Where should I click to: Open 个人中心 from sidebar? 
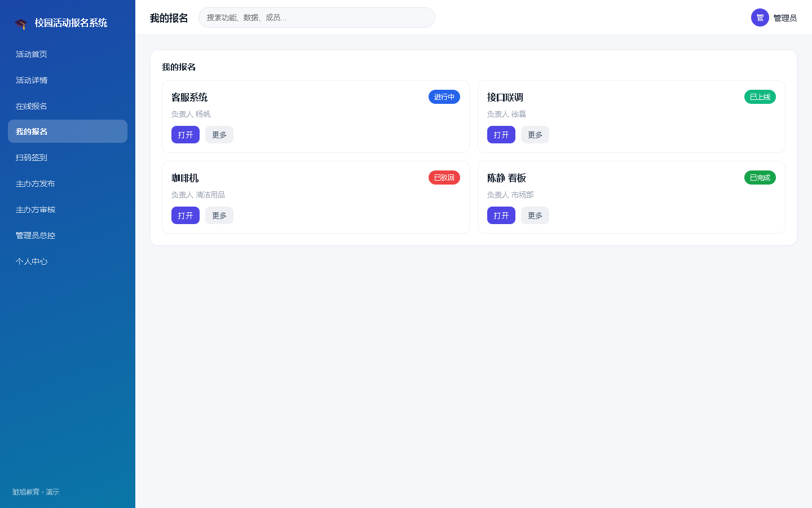(68, 261)
